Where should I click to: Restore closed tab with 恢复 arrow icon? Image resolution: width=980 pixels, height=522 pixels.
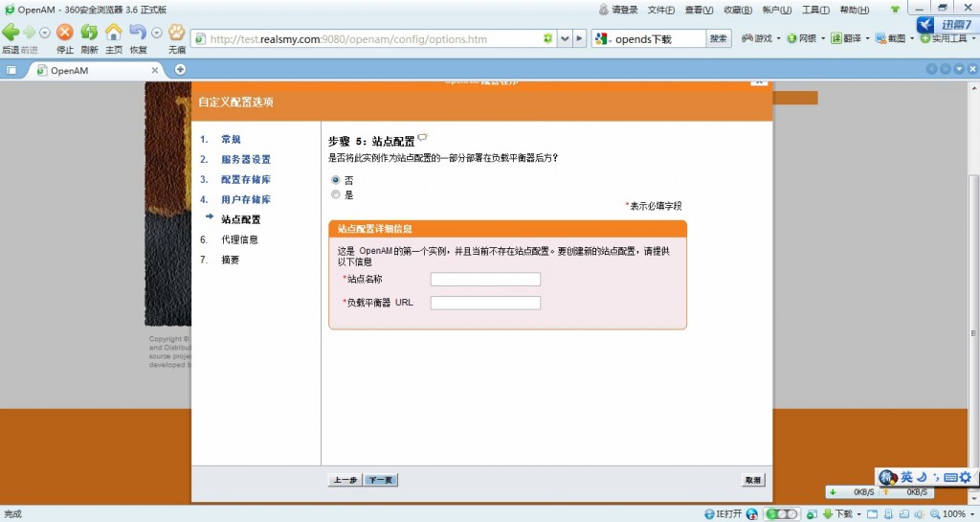pos(138,32)
